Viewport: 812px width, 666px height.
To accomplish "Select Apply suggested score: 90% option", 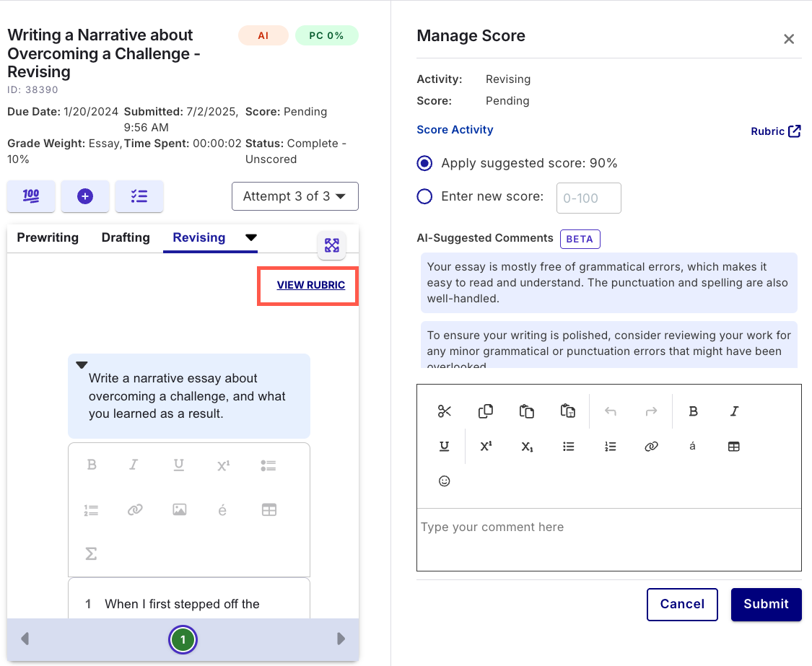I will pyautogui.click(x=425, y=163).
